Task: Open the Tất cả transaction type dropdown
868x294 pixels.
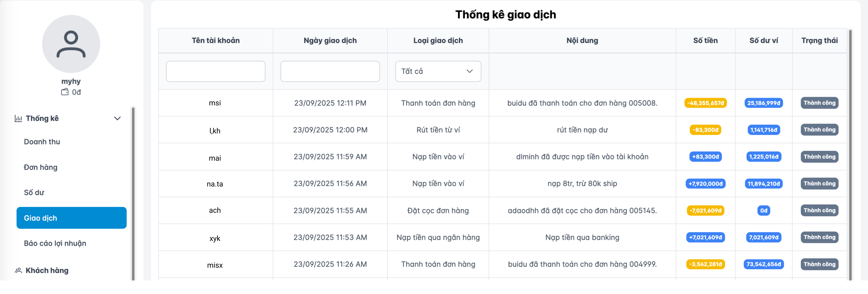Action: point(438,71)
